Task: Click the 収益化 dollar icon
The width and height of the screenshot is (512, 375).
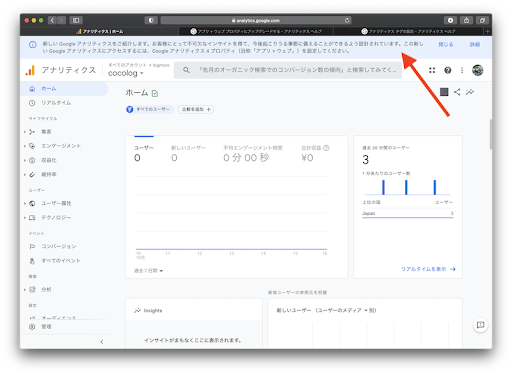Action: pos(32,160)
